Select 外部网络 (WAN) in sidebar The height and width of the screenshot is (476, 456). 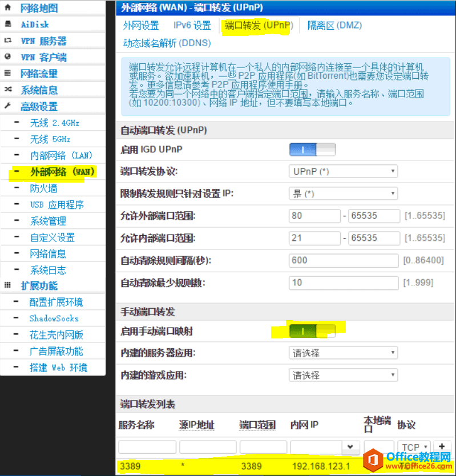[62, 172]
